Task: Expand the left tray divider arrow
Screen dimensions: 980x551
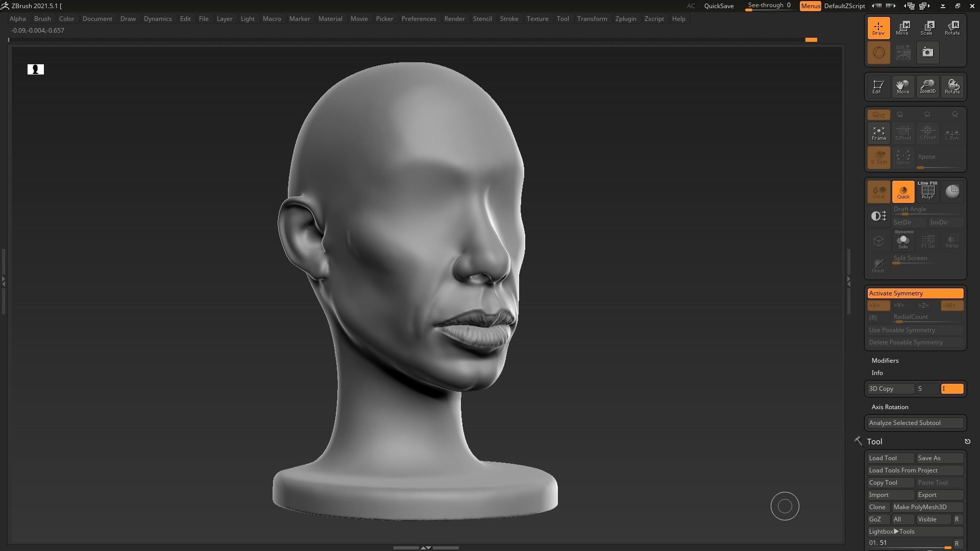Action: click(4, 281)
